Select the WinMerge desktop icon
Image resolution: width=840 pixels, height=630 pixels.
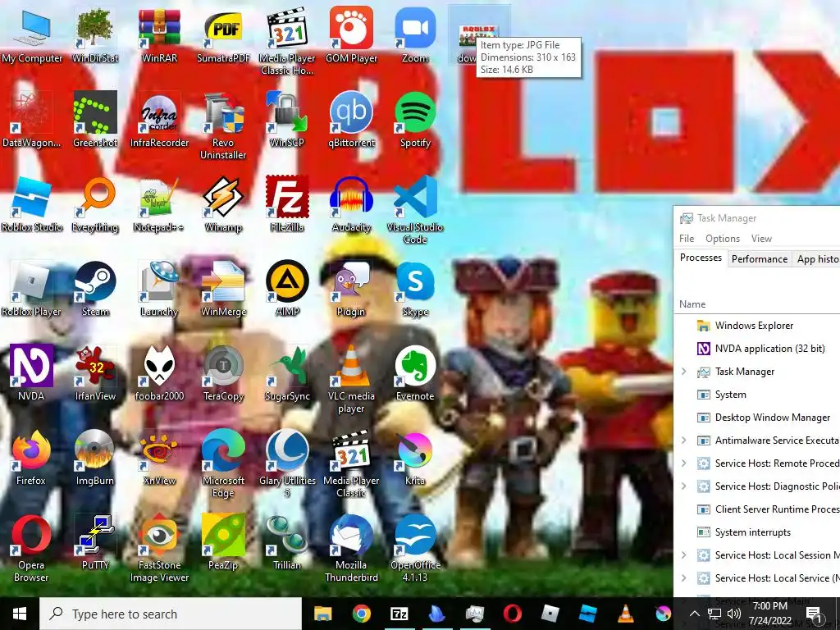(x=223, y=290)
